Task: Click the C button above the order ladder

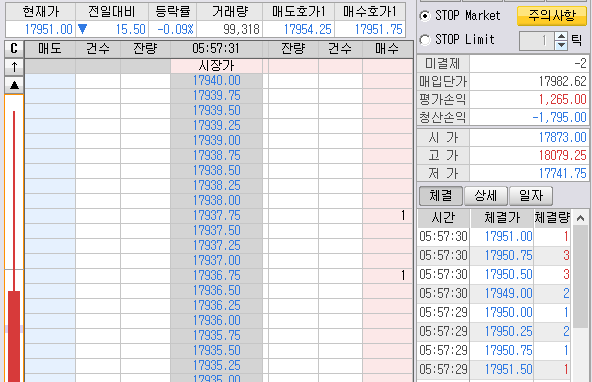Action: (14, 49)
